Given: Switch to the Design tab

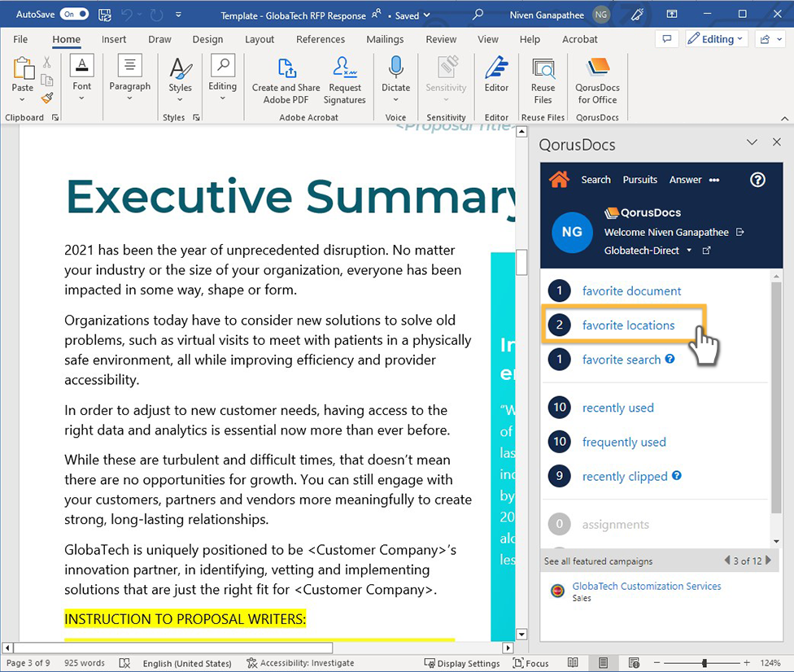Looking at the screenshot, I should 207,40.
